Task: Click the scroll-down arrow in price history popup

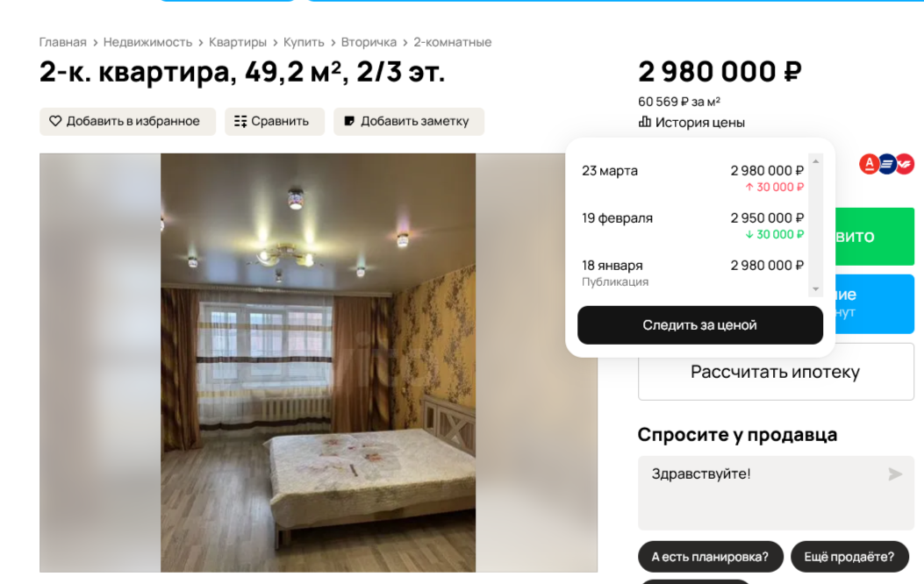Action: (815, 289)
